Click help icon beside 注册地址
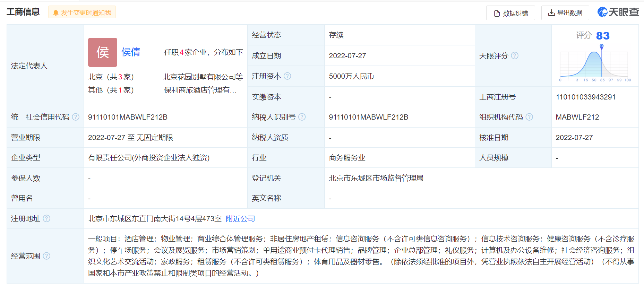Screen dimensions: 644x286 (46, 218)
